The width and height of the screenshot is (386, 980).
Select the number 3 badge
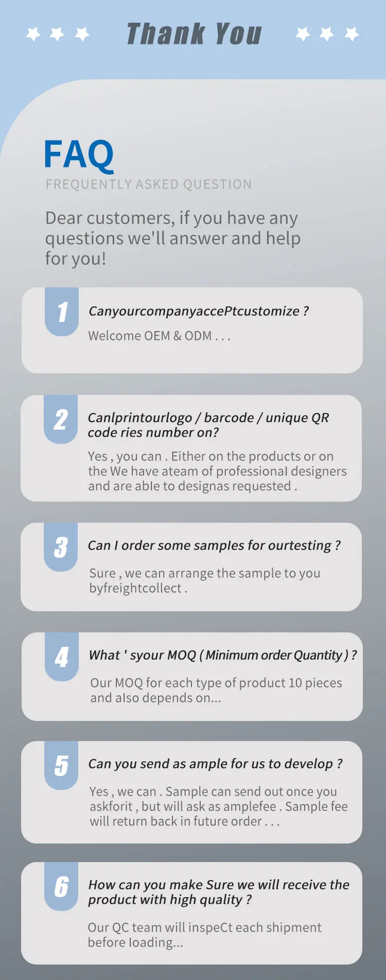tap(61, 547)
